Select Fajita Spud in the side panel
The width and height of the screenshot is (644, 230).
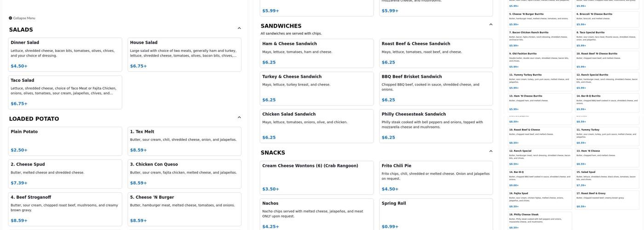click(540, 199)
